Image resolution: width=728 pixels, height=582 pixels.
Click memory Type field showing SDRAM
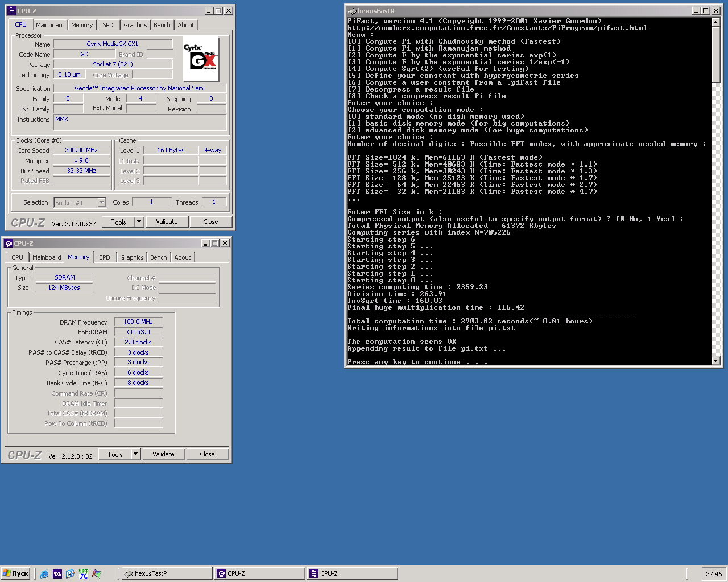pos(64,278)
